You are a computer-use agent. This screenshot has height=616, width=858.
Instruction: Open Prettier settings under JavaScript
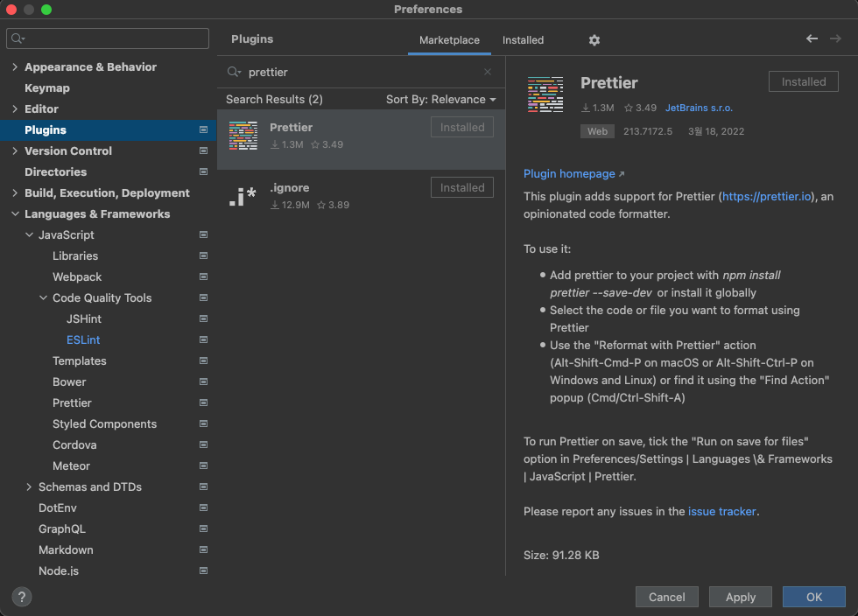click(72, 402)
